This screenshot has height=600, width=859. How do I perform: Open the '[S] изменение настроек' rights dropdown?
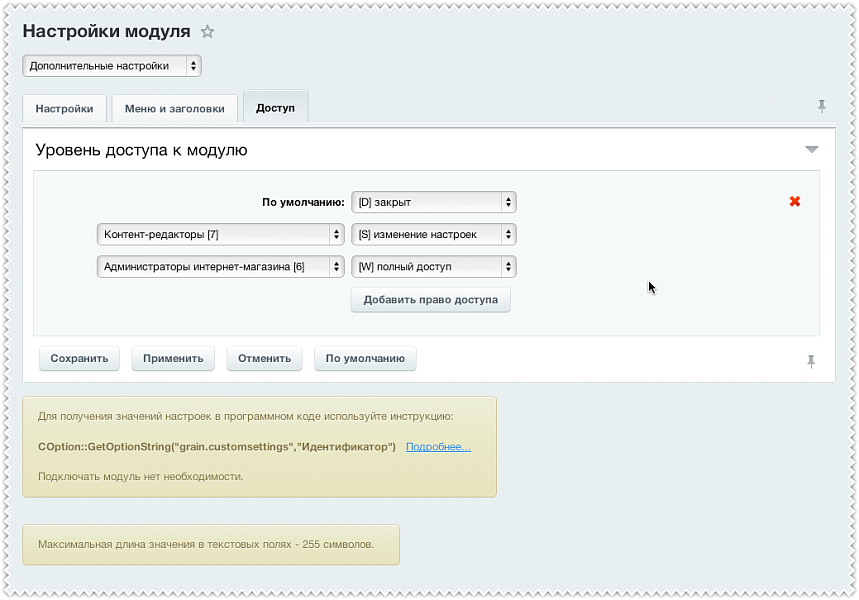[x=433, y=235]
